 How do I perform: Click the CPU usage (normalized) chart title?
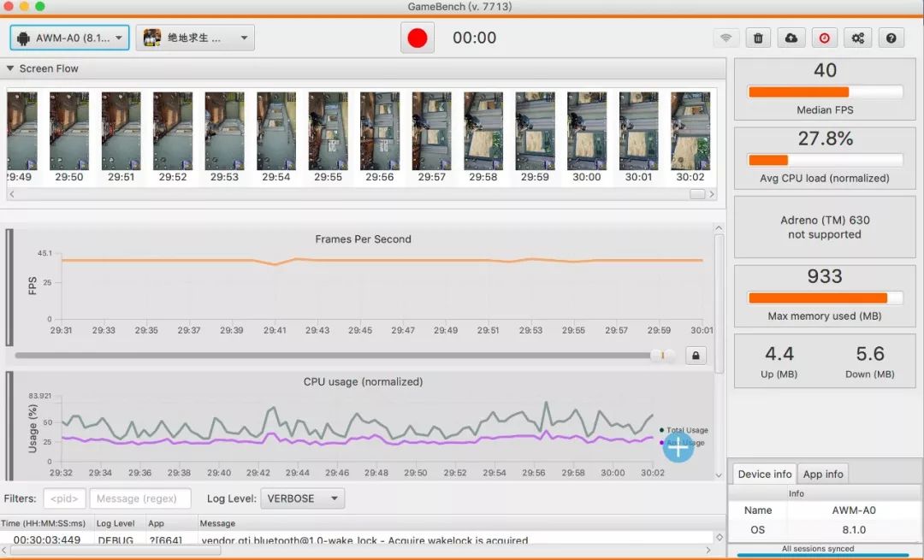(x=363, y=381)
